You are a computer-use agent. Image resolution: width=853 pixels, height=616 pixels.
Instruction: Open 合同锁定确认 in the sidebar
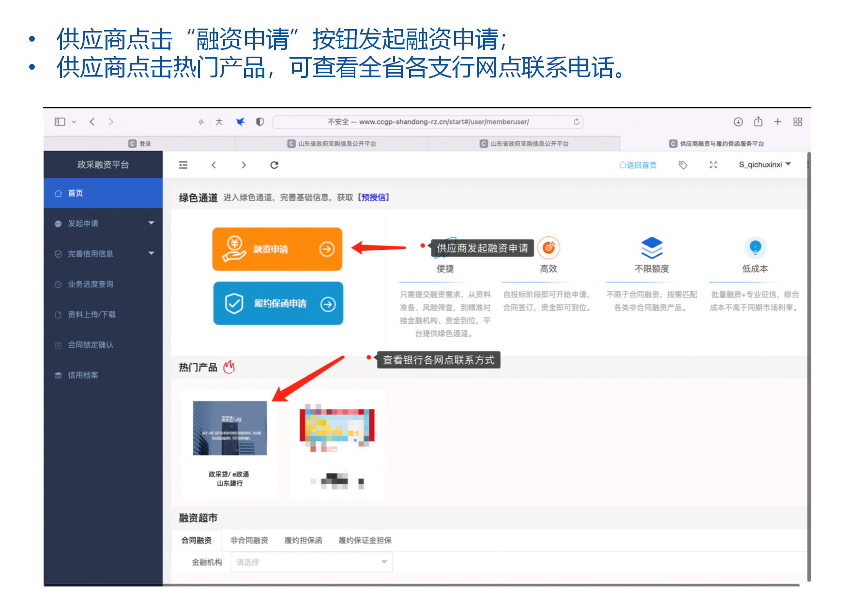pyautogui.click(x=103, y=345)
